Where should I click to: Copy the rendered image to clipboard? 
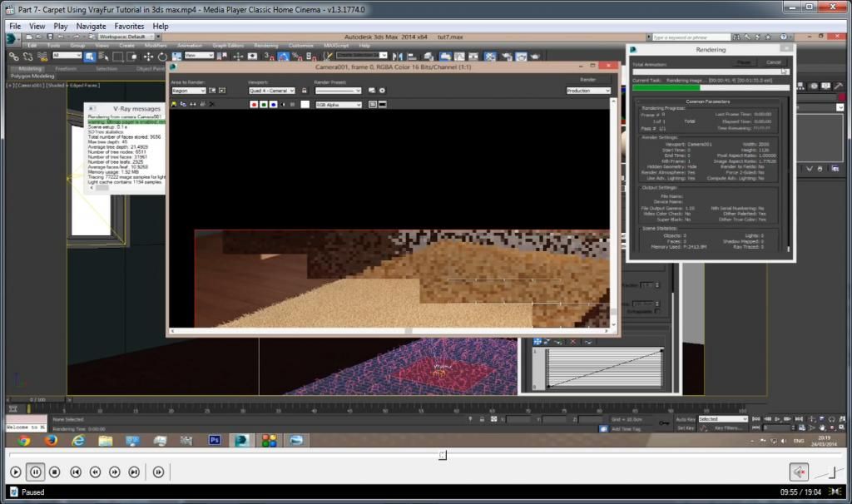pyautogui.click(x=183, y=104)
